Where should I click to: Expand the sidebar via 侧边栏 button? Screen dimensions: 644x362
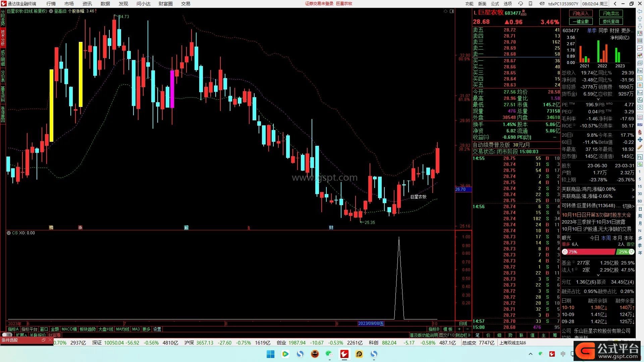click(x=463, y=335)
